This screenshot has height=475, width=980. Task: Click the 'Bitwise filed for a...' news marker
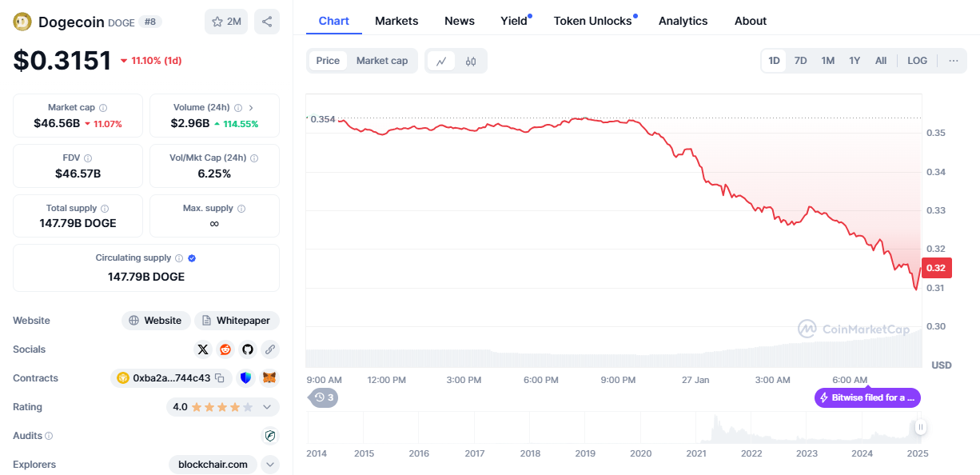[x=867, y=397]
